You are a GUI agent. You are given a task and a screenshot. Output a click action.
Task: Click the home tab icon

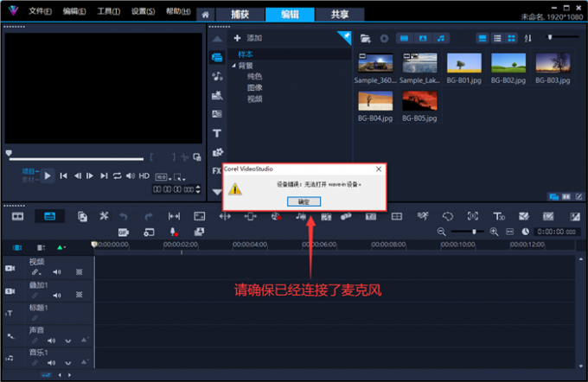205,15
